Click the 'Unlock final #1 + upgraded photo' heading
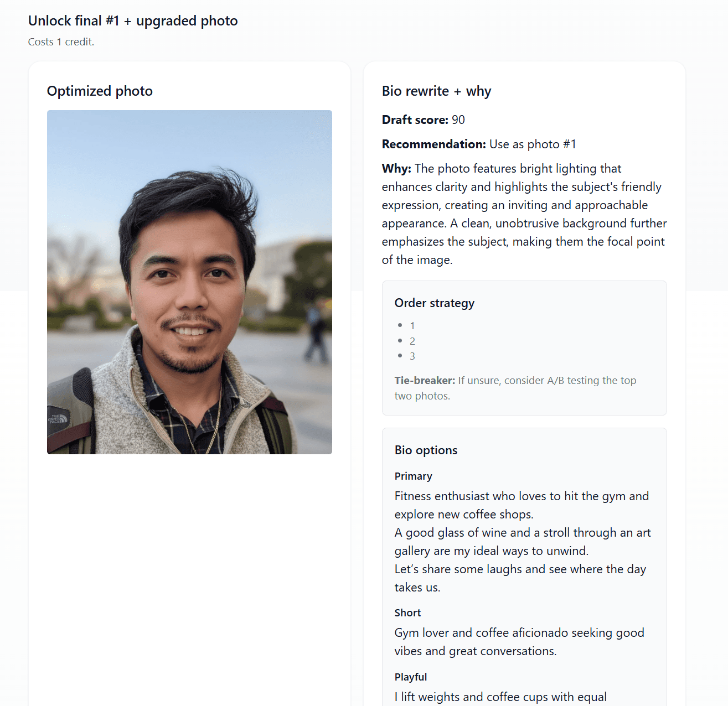 133,21
